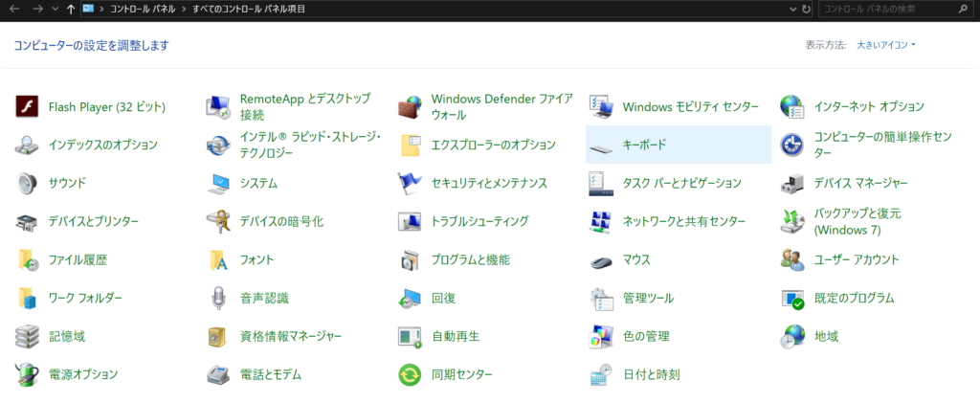Focus the コントロール パネルの検索 search box

[895, 10]
